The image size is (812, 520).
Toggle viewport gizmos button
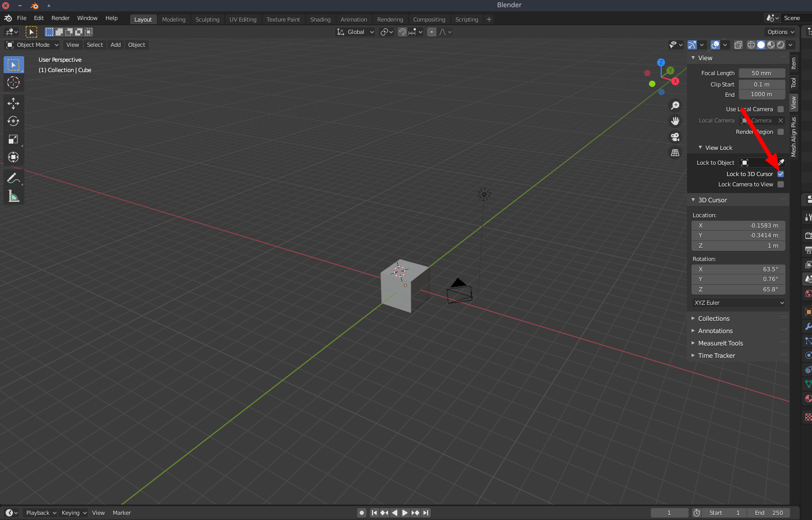point(692,45)
